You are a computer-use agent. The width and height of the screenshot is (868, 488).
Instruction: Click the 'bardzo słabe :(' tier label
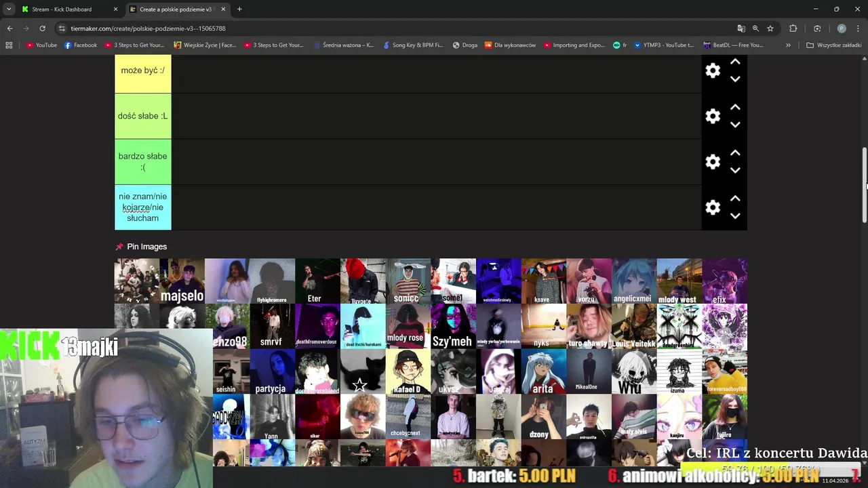pyautogui.click(x=143, y=161)
